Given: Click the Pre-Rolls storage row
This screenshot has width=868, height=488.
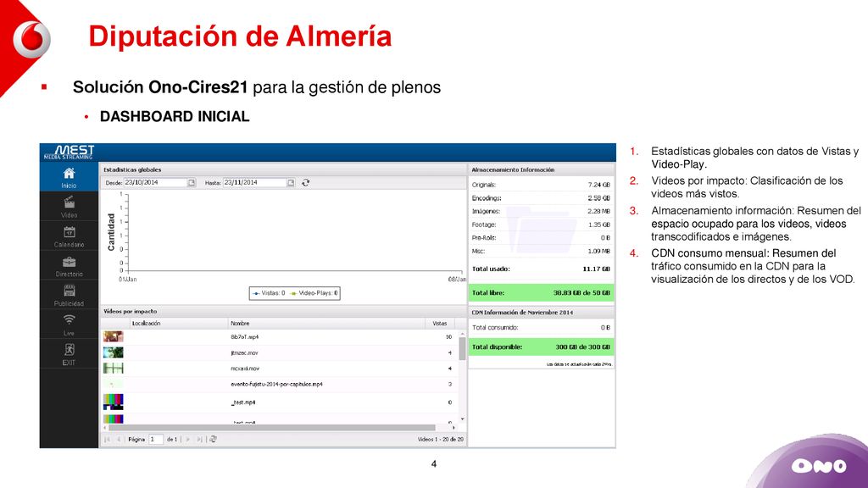Looking at the screenshot, I should (x=541, y=238).
